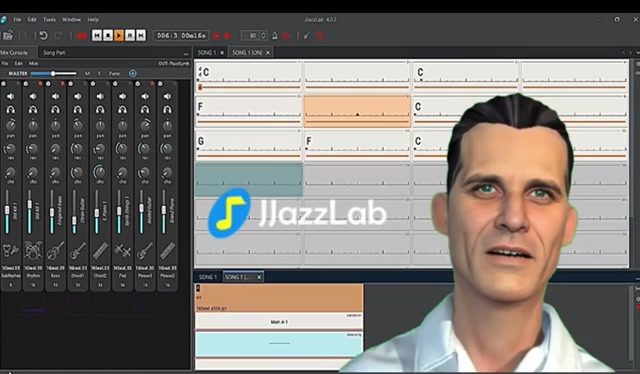Screen dimensions: 640x374
Task: Click the Undo arrow in toolbar
Action: pos(43,36)
